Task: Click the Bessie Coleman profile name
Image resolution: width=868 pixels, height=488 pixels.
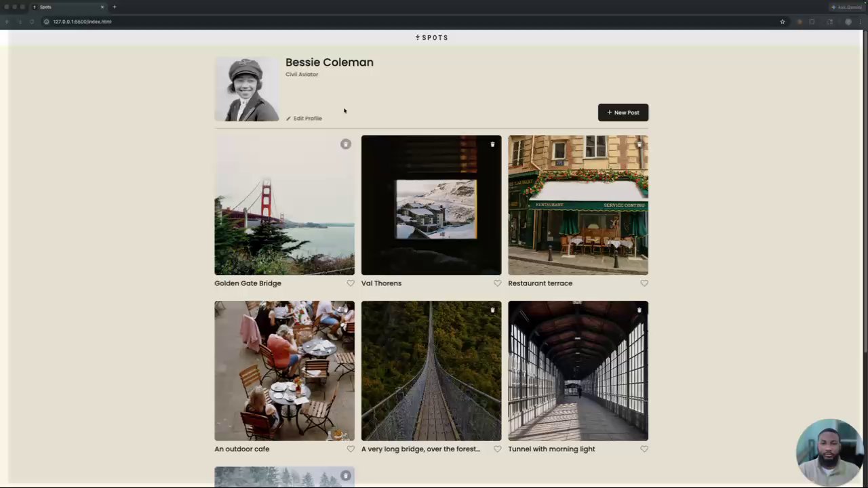Action: pos(330,62)
